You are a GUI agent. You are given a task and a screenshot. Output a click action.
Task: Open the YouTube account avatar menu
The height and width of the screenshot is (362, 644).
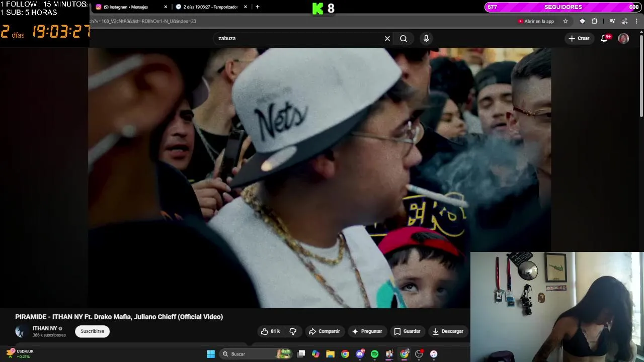pos(623,38)
